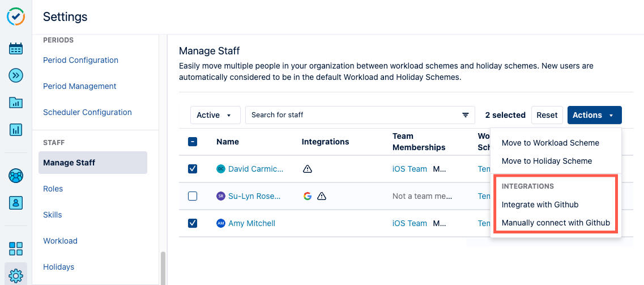Open the bar chart reports icon
The height and width of the screenshot is (285, 644).
pos(16,130)
